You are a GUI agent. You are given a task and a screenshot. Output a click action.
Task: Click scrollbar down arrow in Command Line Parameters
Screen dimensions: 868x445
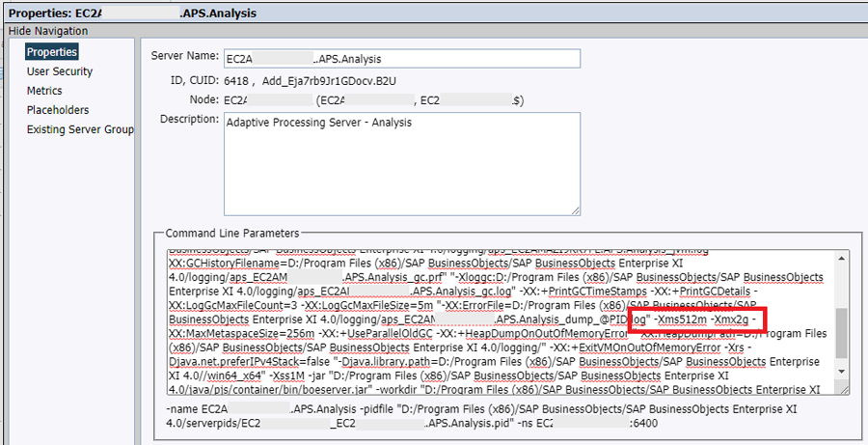click(x=842, y=372)
